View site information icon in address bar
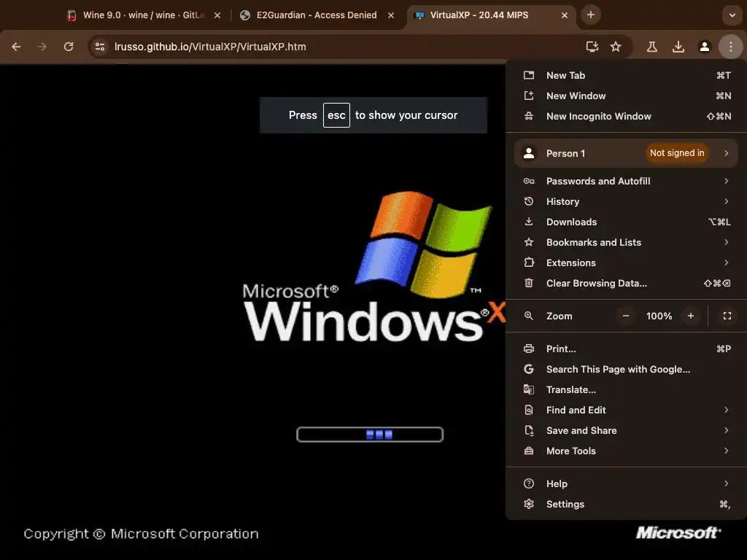 (99, 47)
